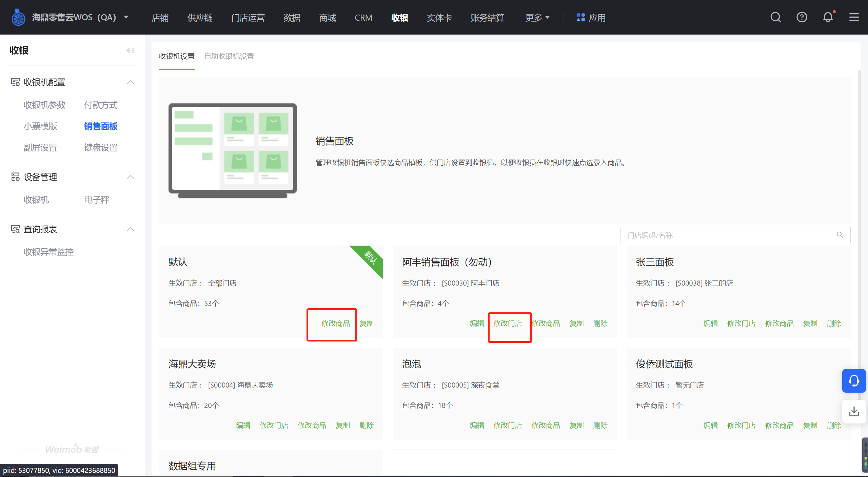868x477 pixels.
Task: Click the search magnifier in store search box
Action: [x=840, y=235]
